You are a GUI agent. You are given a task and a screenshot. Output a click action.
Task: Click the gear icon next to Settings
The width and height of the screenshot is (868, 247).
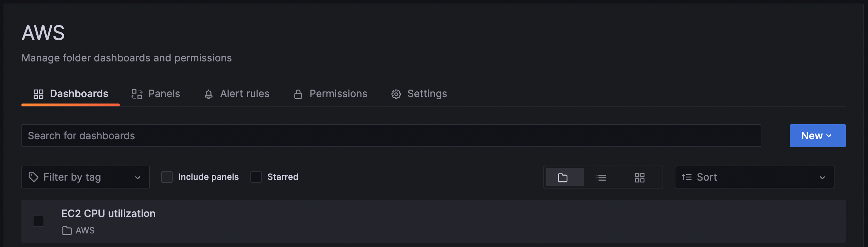pos(396,94)
